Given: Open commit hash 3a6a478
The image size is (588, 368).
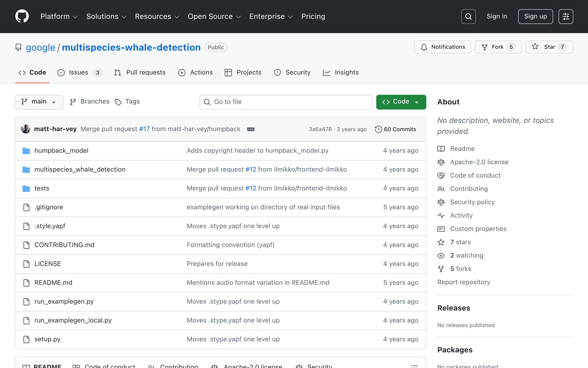Looking at the screenshot, I should point(320,129).
